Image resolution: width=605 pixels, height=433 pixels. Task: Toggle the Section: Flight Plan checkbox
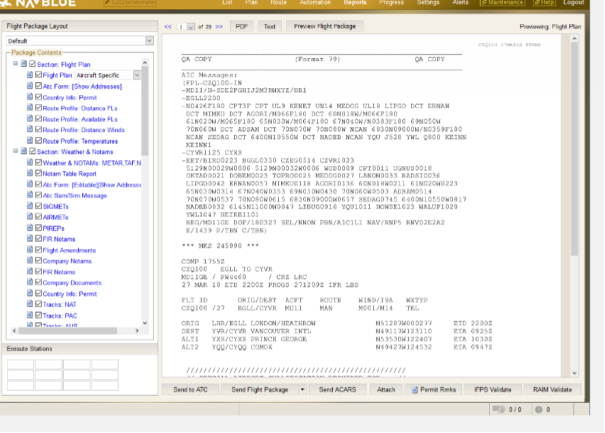coord(32,64)
